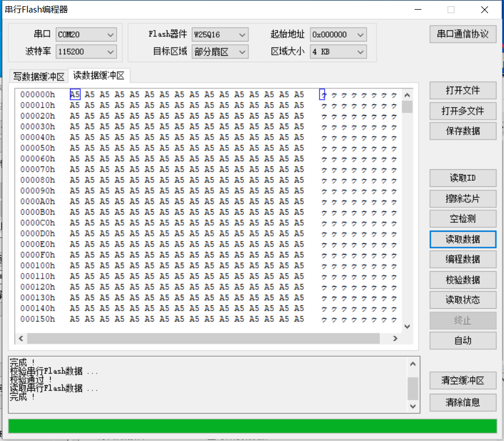Click the log panel scrollbar thumb
504x441 pixels.
coord(413,389)
